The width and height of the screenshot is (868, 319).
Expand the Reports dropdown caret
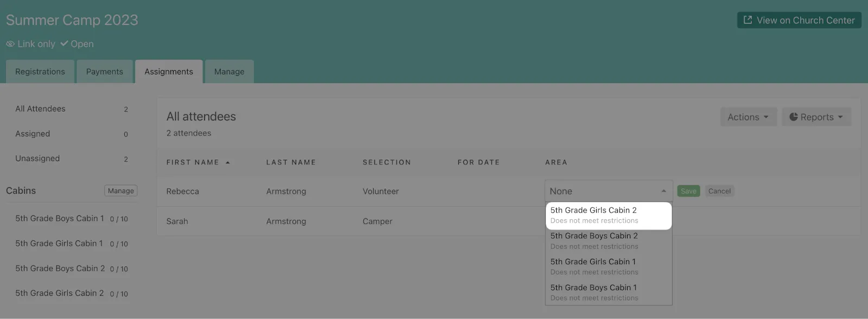pos(840,117)
